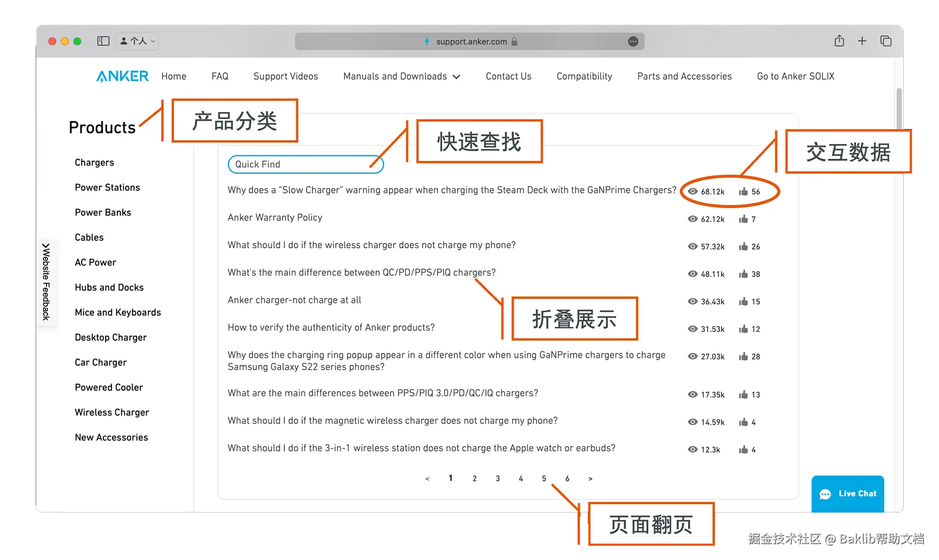The height and width of the screenshot is (560, 939).
Task: Click the Share icon in the toolbar
Action: [x=839, y=41]
